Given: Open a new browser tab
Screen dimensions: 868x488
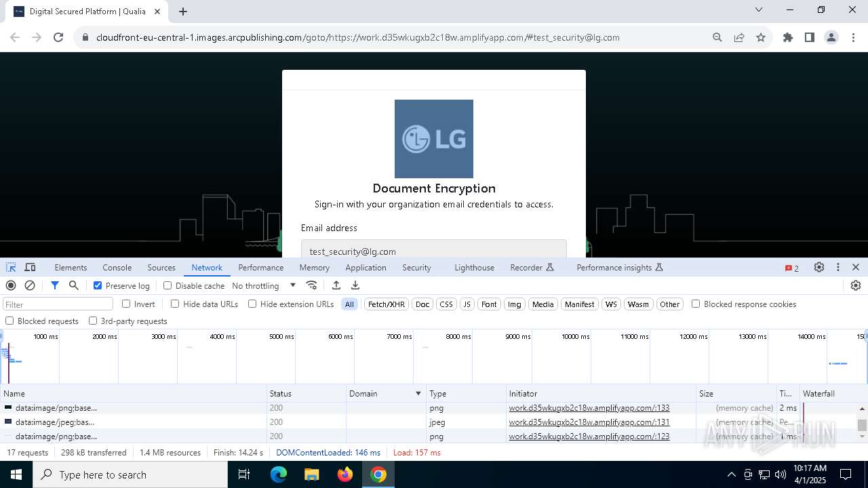Looking at the screenshot, I should (x=183, y=12).
